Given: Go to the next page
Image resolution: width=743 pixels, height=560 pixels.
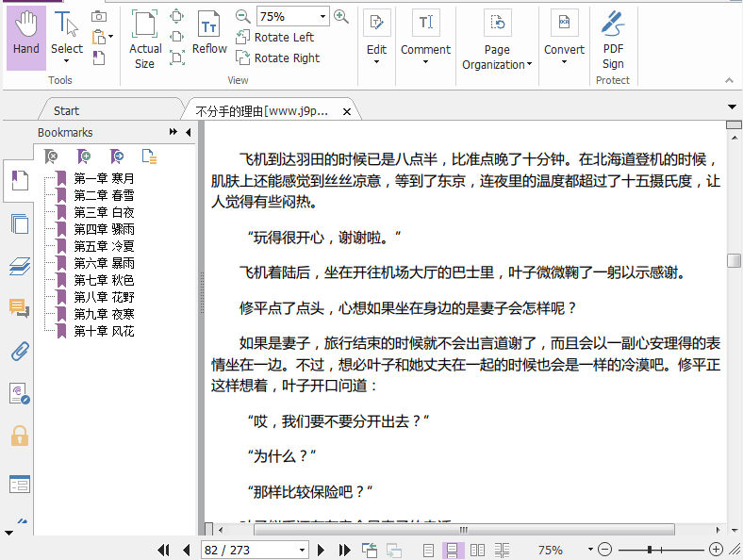Looking at the screenshot, I should 321,550.
